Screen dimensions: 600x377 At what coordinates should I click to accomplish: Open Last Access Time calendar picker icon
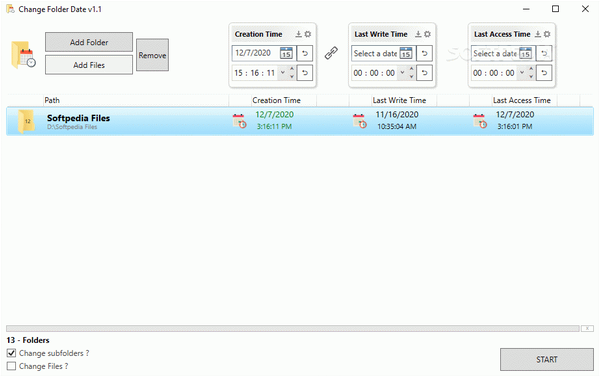tap(525, 53)
